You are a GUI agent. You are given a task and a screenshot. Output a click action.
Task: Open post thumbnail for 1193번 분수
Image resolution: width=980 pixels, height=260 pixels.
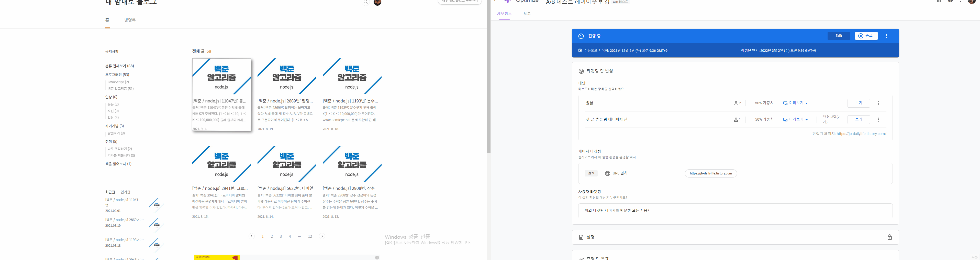(352, 76)
